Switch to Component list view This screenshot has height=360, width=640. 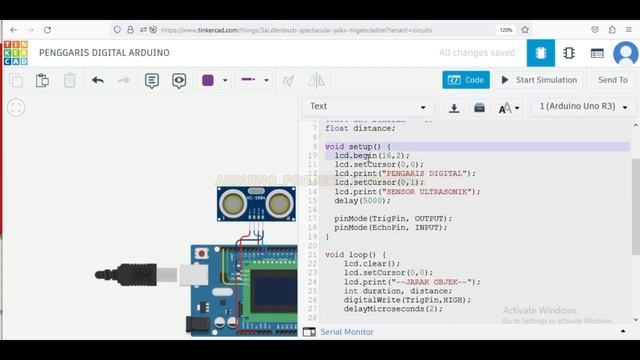[x=597, y=53]
